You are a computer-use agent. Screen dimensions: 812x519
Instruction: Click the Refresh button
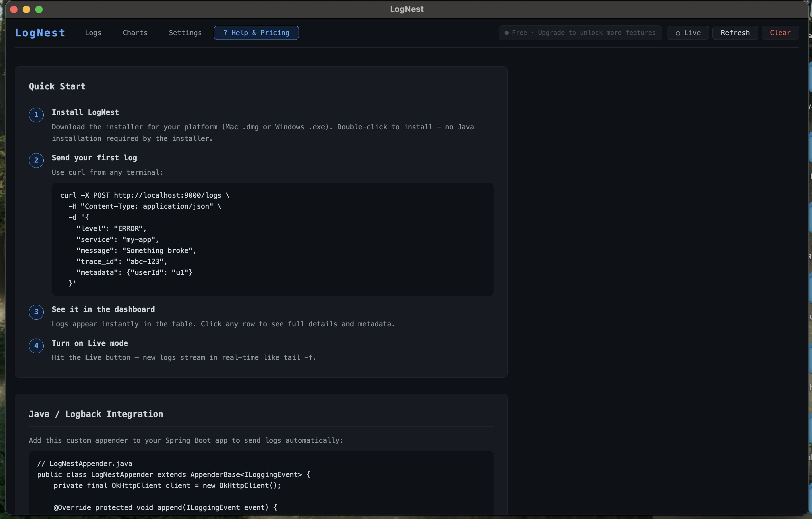click(735, 33)
